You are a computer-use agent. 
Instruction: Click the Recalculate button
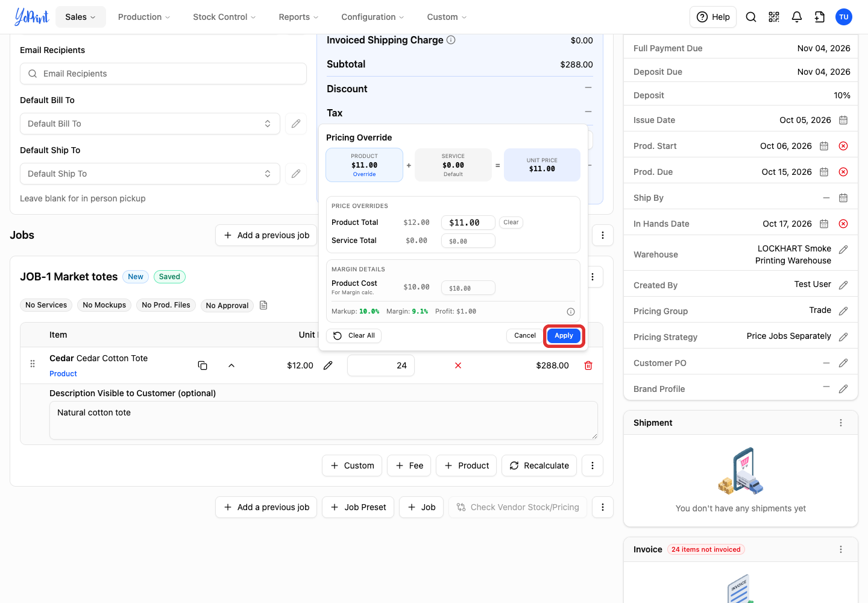(x=539, y=466)
